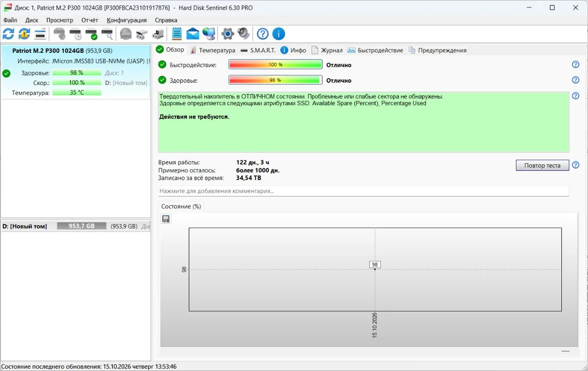Open the Предупреждения tab
588x371 pixels.
[438, 50]
